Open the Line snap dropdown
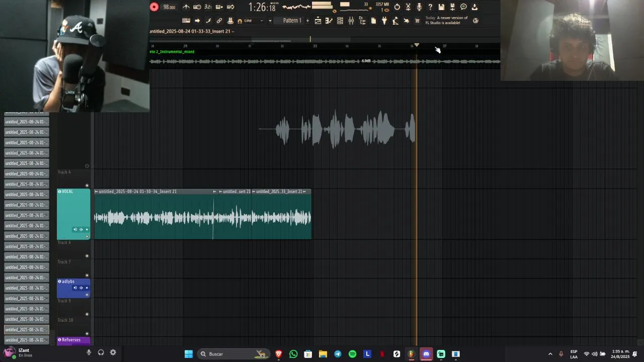The height and width of the screenshot is (362, 644). coord(254,21)
